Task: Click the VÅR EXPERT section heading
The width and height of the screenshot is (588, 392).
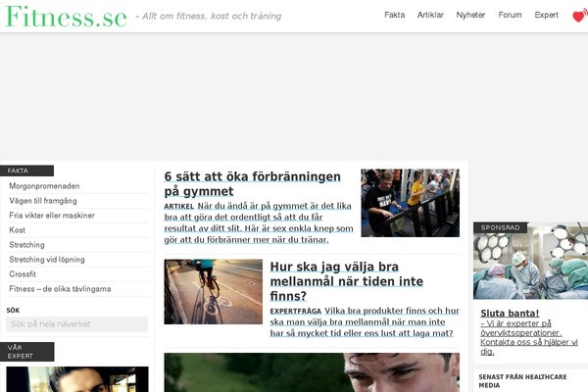Action: point(27,352)
